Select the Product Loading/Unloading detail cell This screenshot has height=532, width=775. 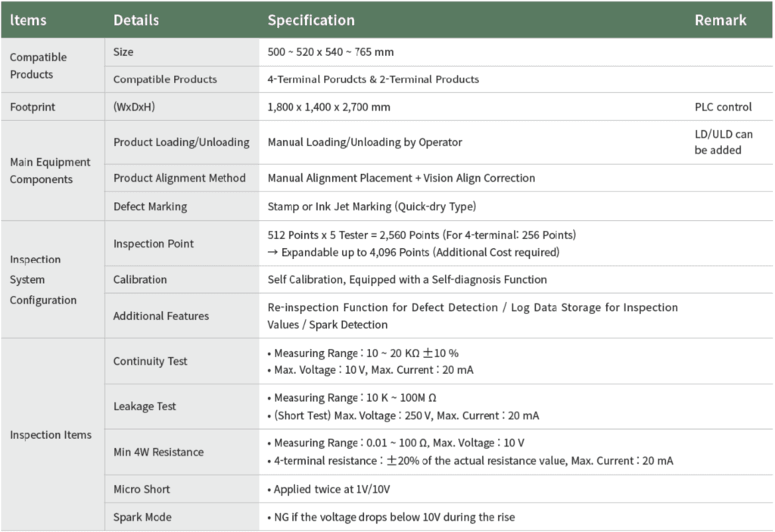[182, 142]
